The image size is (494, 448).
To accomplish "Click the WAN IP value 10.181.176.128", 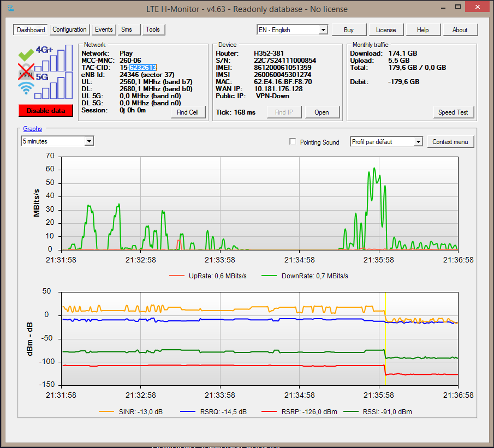I will pos(278,89).
